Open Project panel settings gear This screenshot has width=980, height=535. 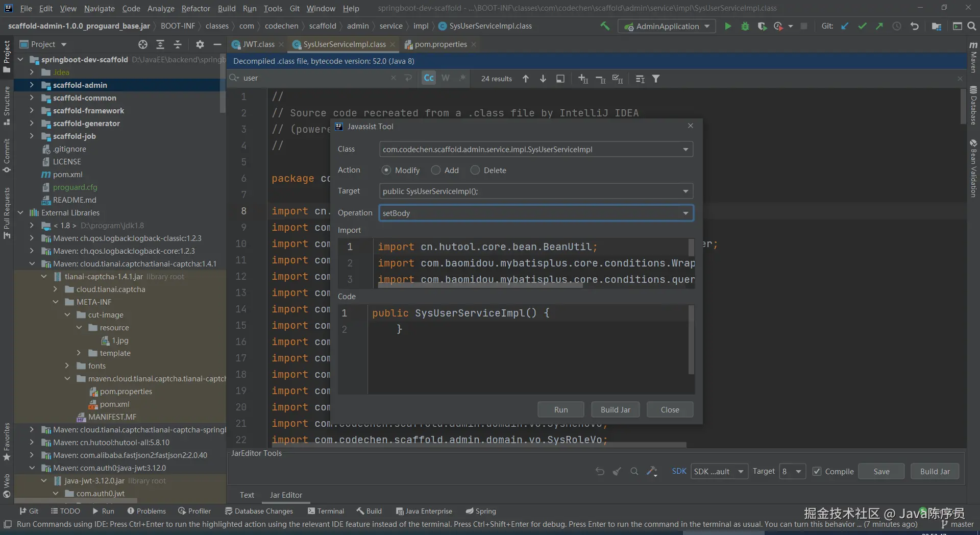(200, 44)
